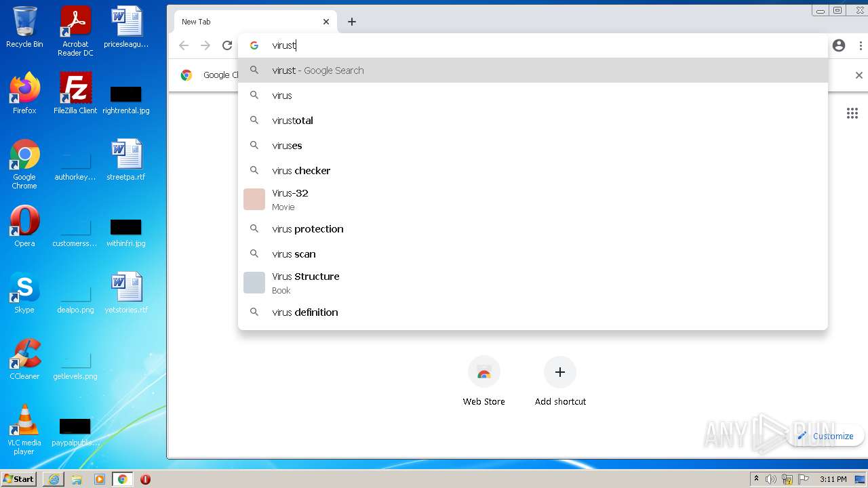Choose 'virust - Google Search' suggestion

pyautogui.click(x=533, y=70)
